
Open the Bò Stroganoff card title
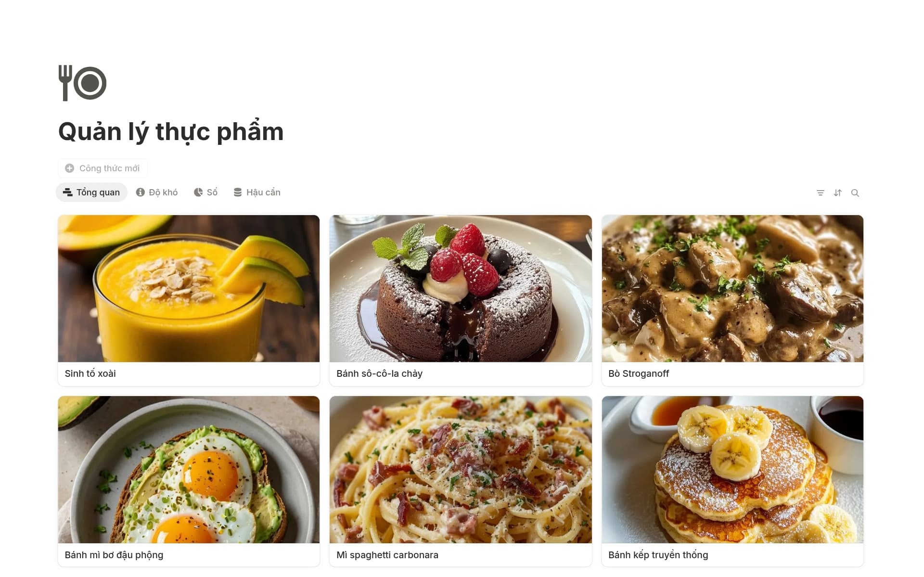coord(639,374)
